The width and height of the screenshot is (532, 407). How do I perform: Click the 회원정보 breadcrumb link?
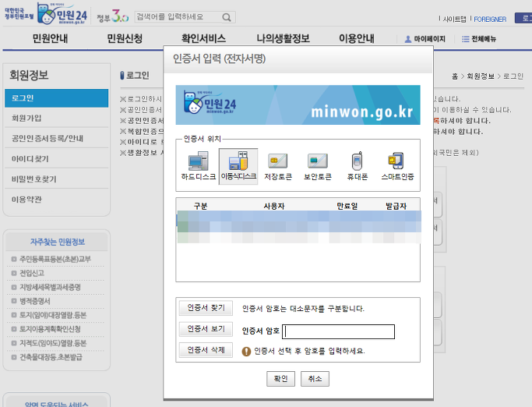tap(481, 76)
